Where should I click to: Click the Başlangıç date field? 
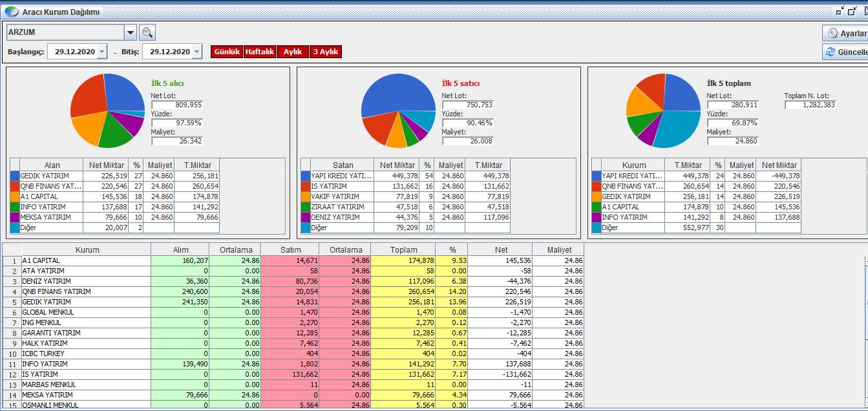(x=72, y=52)
